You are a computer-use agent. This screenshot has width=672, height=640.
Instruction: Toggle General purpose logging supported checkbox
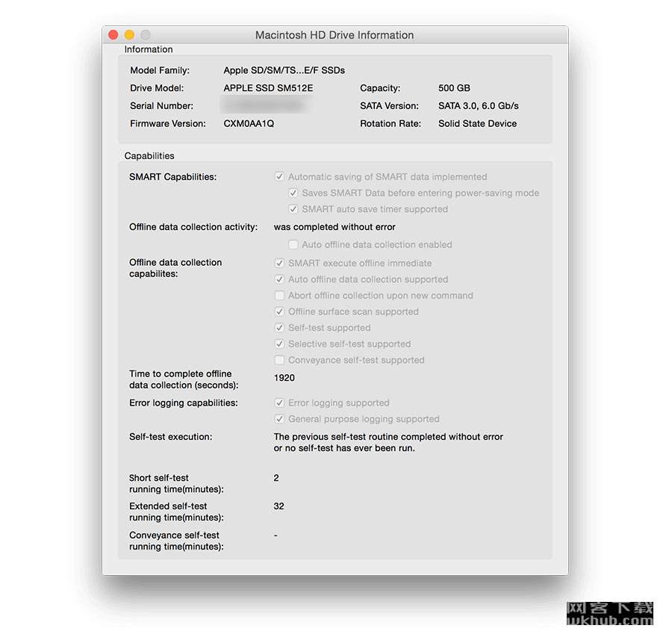tap(279, 419)
